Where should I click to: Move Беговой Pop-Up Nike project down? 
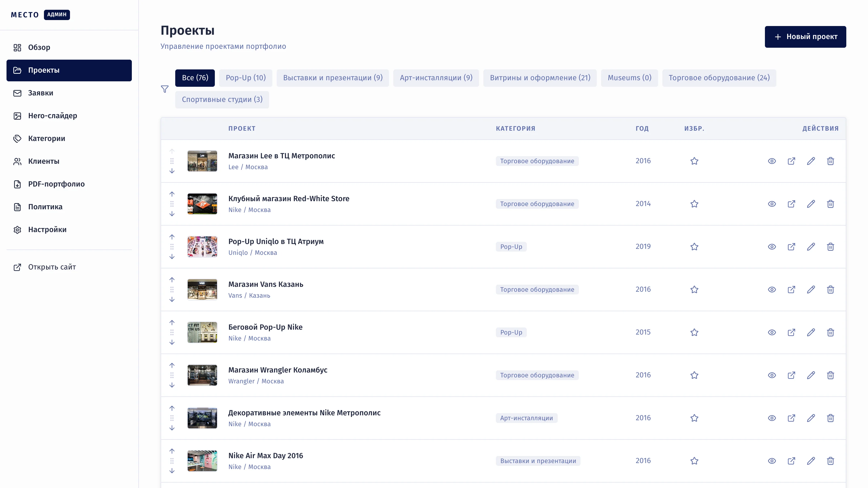172,342
